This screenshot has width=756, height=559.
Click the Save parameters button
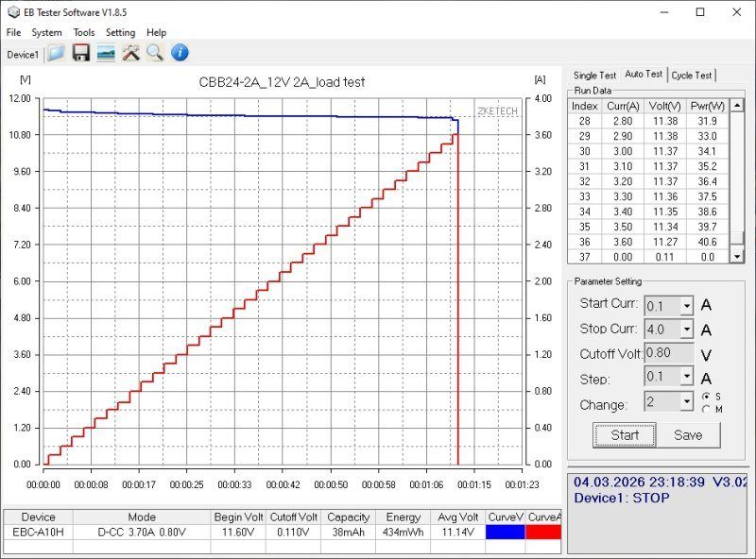point(688,435)
